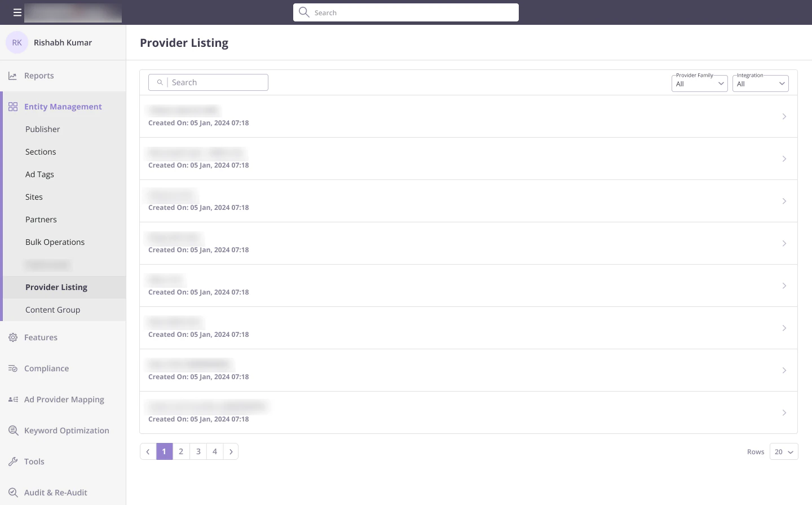Go to page 2
The image size is (812, 505).
(x=181, y=451)
